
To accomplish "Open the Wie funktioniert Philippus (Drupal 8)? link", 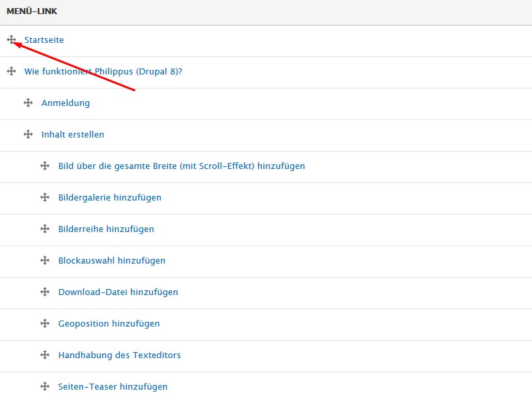I will pos(103,71).
